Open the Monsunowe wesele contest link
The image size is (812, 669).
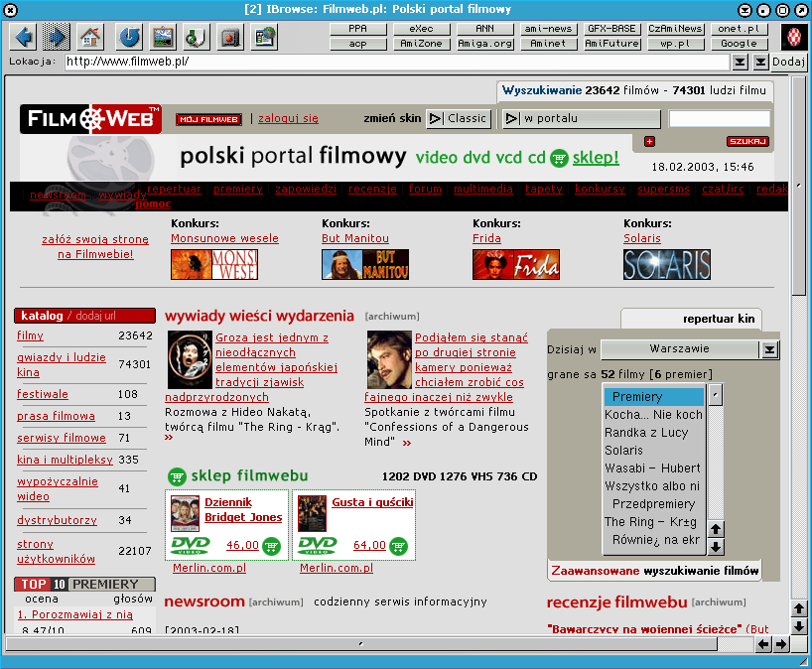coord(224,238)
